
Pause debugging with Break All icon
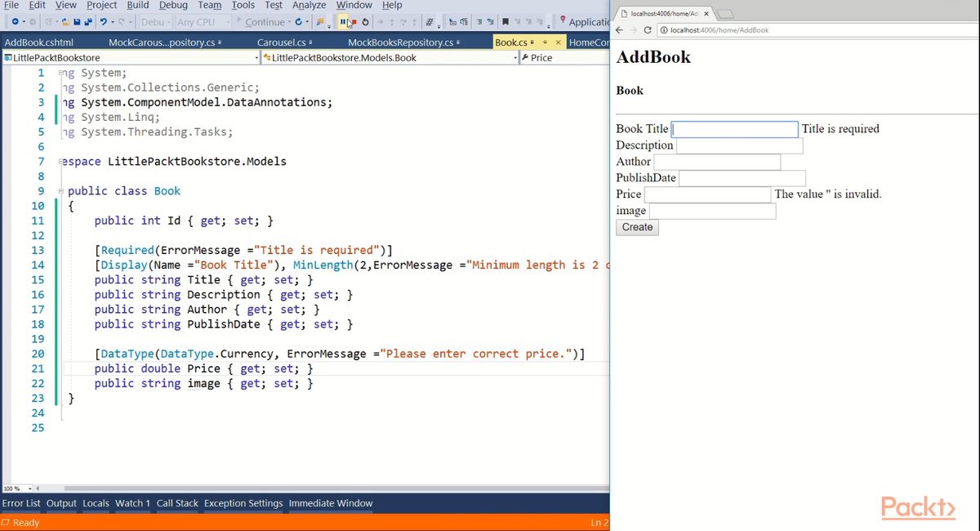click(343, 22)
